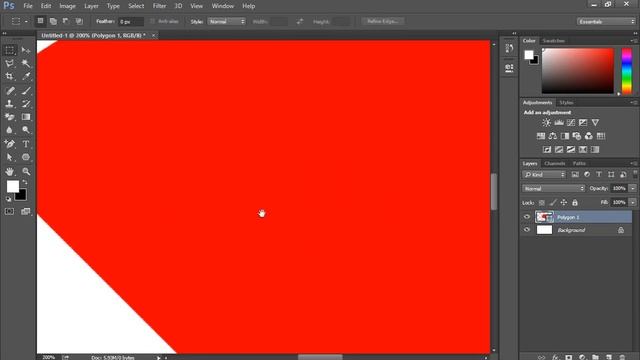Add a Black & White adjustment
640x360 pixels.
565,136
